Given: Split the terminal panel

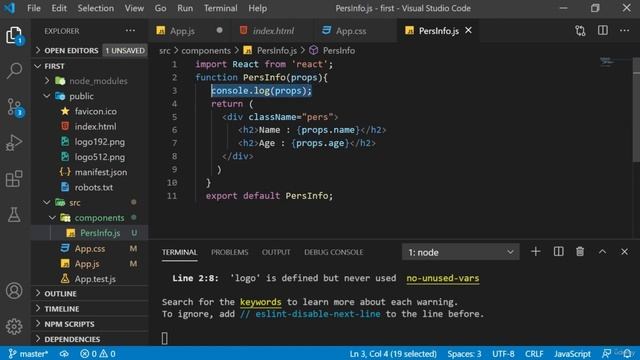Looking at the screenshot, I should click(x=558, y=252).
